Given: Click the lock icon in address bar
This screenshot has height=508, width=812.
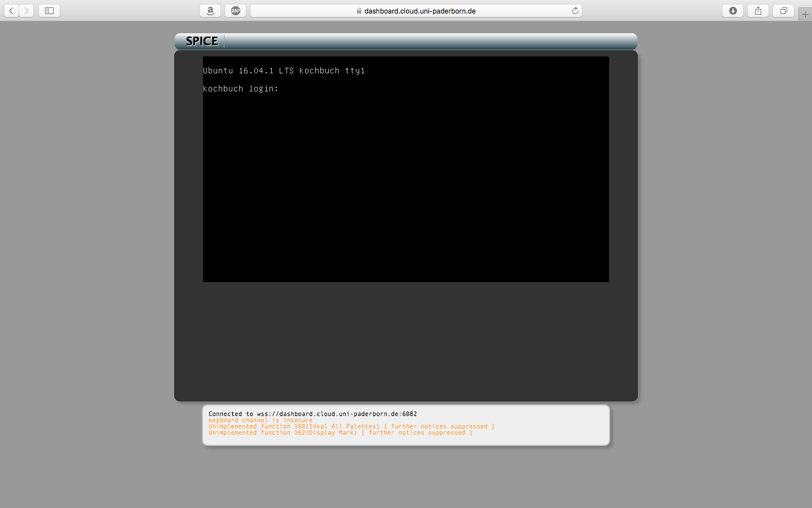Looking at the screenshot, I should point(359,11).
